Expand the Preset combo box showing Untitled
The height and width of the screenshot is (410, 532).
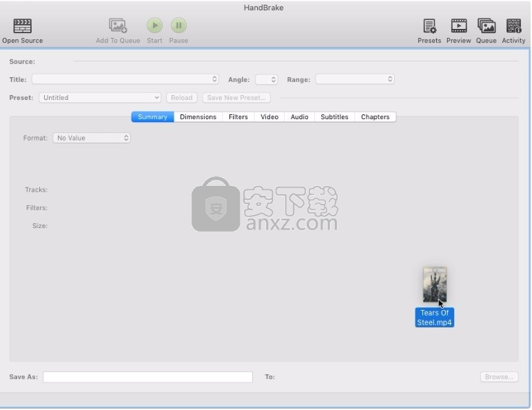100,97
